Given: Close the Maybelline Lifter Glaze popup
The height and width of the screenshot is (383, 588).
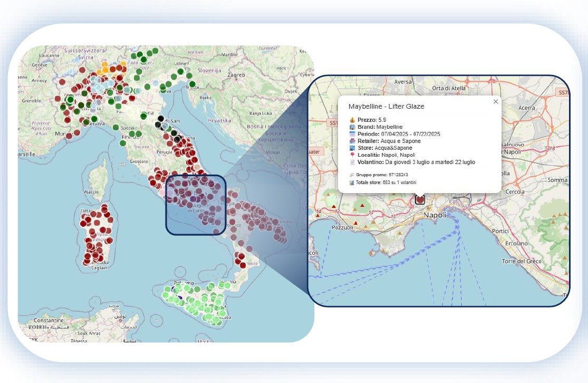Looking at the screenshot, I should 495,102.
